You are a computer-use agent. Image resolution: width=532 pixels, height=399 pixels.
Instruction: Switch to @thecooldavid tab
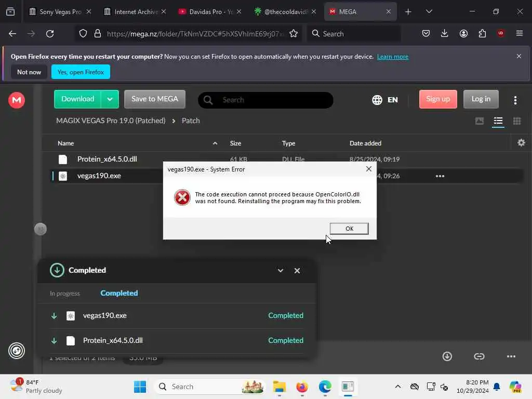(285, 11)
